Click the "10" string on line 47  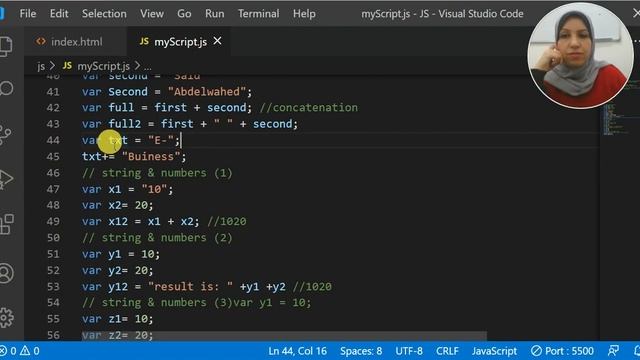click(x=154, y=189)
